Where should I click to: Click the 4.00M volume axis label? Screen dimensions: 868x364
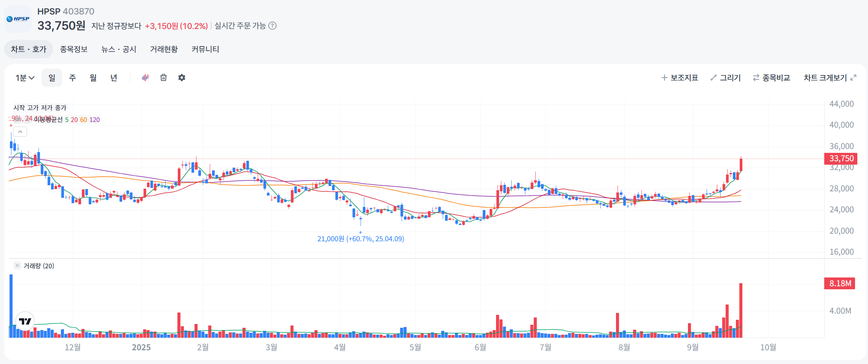(x=840, y=311)
